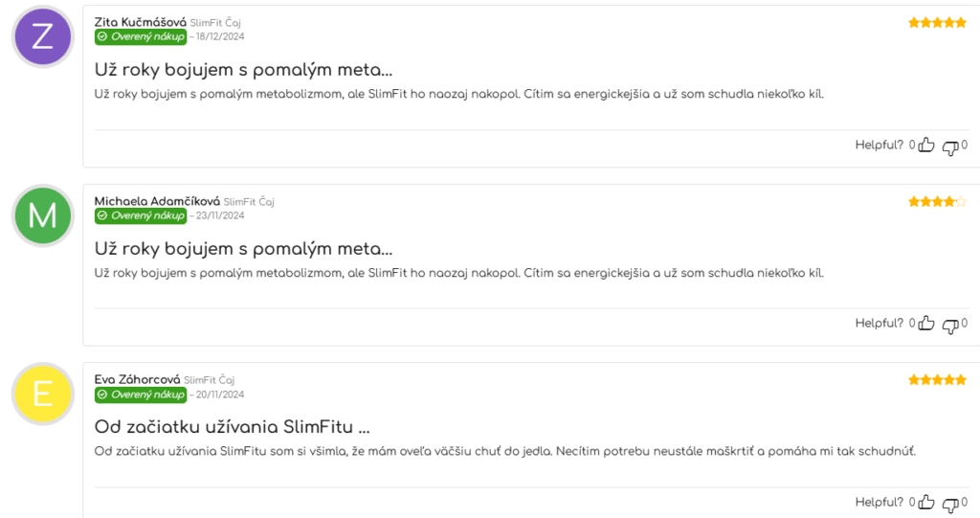Screen dimensions: 980x518
Task: Open review titled 'Od začiatku užívania SlimFitu ...'
Action: 232,427
